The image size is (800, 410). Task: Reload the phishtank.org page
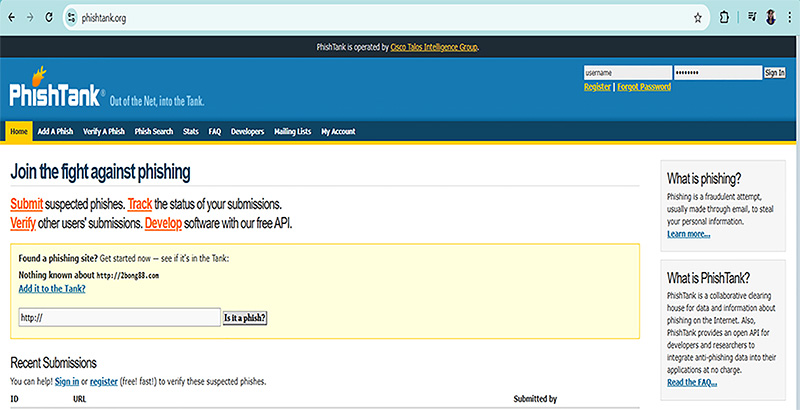[49, 18]
